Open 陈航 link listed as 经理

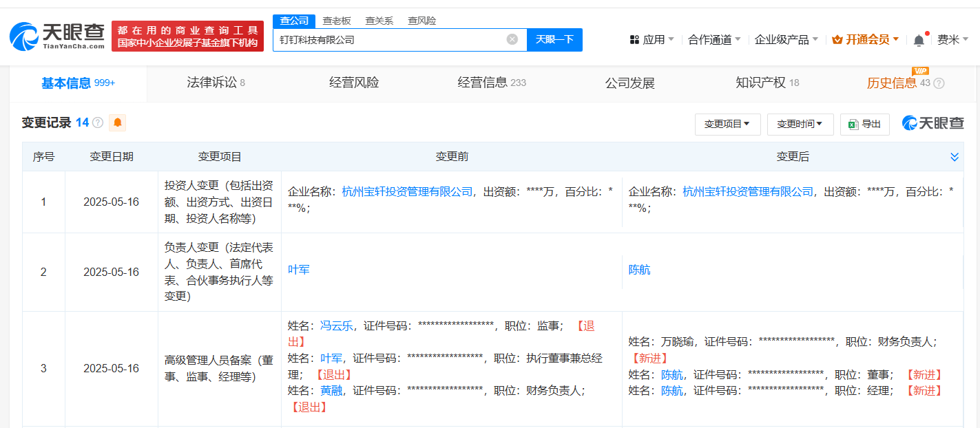tap(672, 391)
